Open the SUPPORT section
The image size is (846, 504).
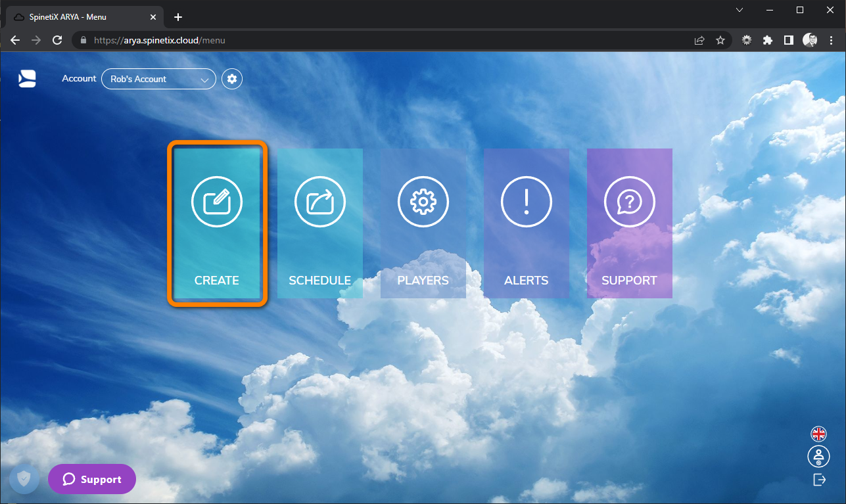pyautogui.click(x=629, y=223)
